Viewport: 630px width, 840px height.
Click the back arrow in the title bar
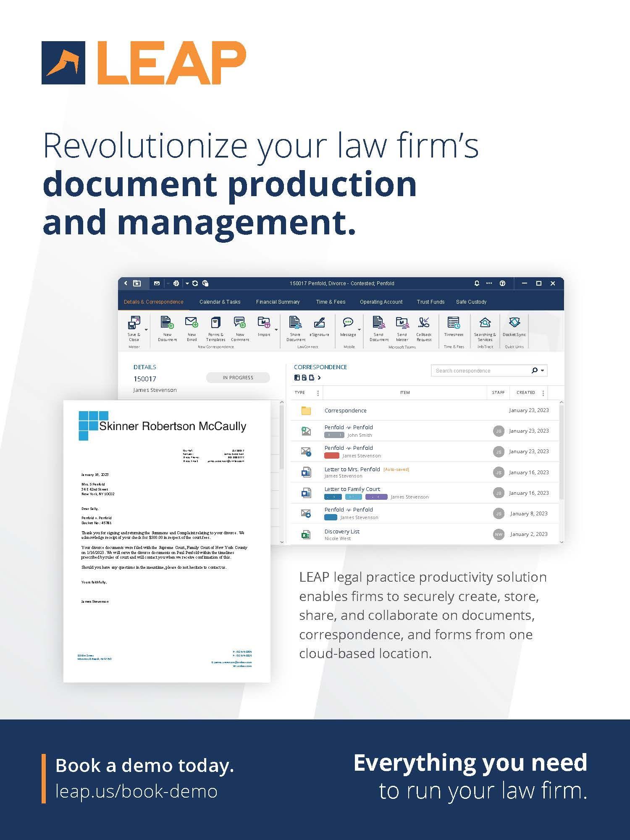tap(126, 283)
